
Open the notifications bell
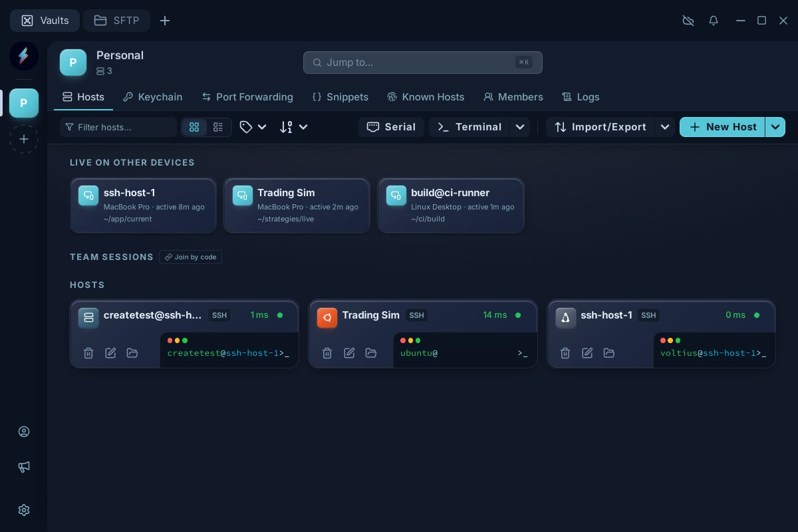pos(714,21)
